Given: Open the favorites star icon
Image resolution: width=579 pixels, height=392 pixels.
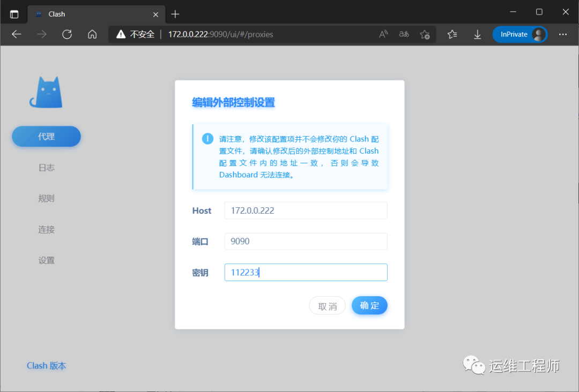Looking at the screenshot, I should [x=452, y=34].
